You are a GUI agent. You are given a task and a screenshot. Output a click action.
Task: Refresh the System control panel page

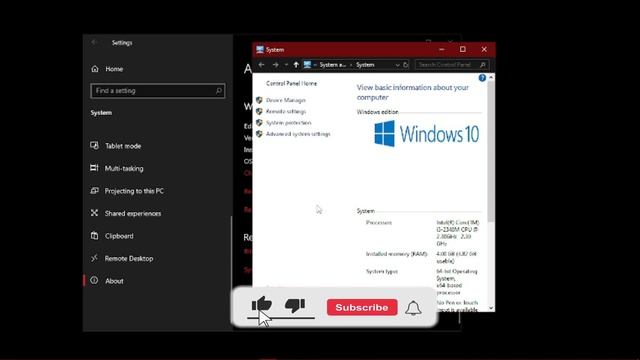pyautogui.click(x=405, y=65)
